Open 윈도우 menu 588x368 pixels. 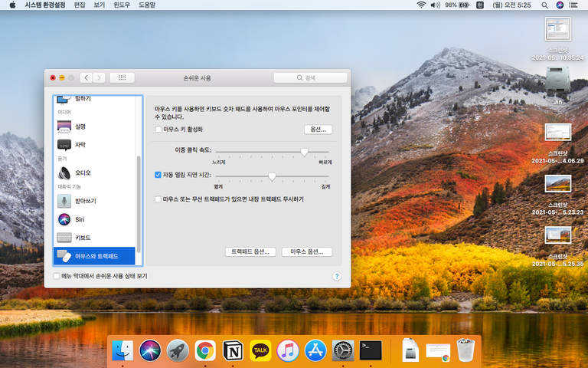(122, 5)
